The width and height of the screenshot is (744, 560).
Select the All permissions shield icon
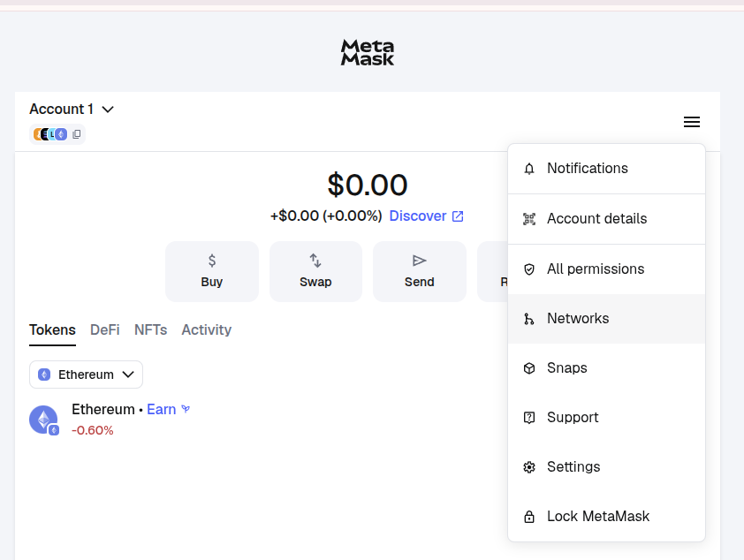[529, 269]
